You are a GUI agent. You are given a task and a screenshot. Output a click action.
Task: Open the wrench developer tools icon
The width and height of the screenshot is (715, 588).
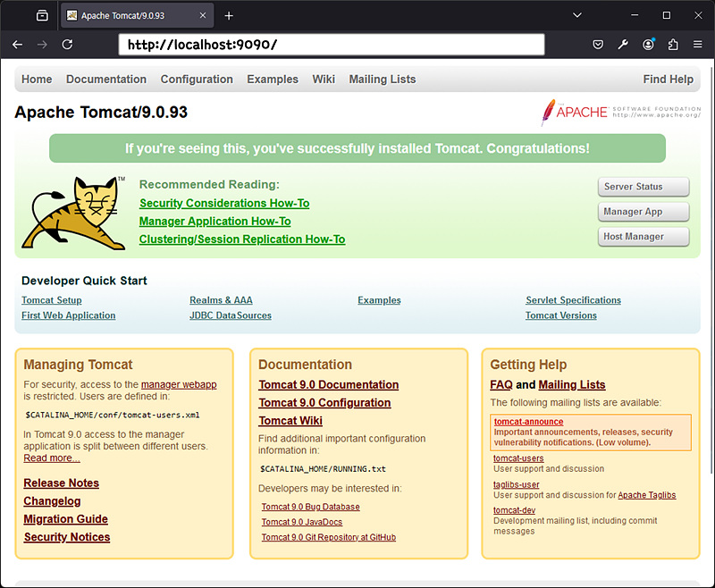tap(623, 44)
